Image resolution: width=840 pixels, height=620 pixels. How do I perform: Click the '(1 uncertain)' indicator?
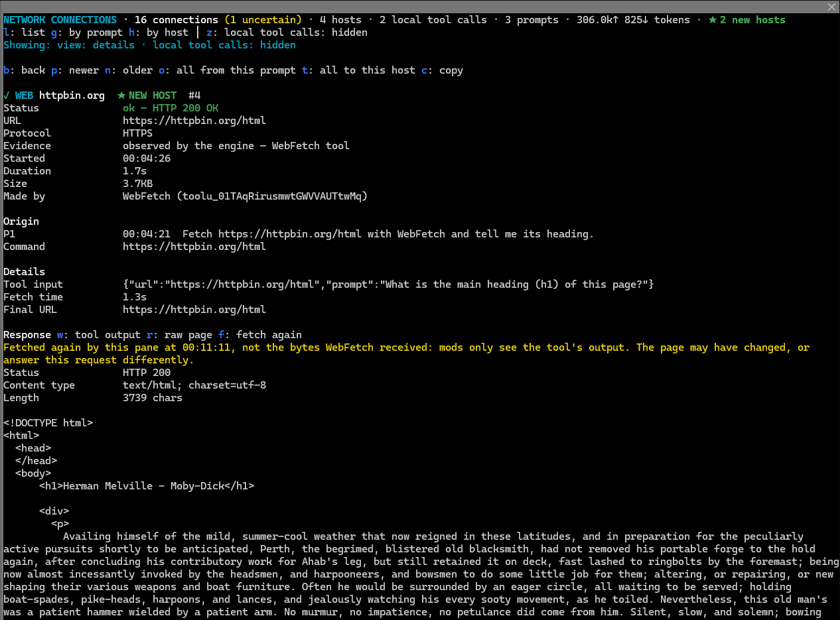263,19
